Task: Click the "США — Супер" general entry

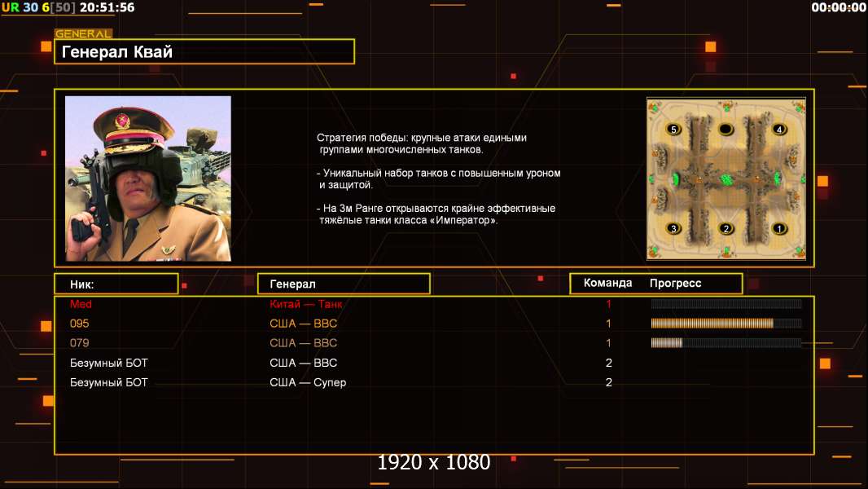Action: (x=308, y=383)
